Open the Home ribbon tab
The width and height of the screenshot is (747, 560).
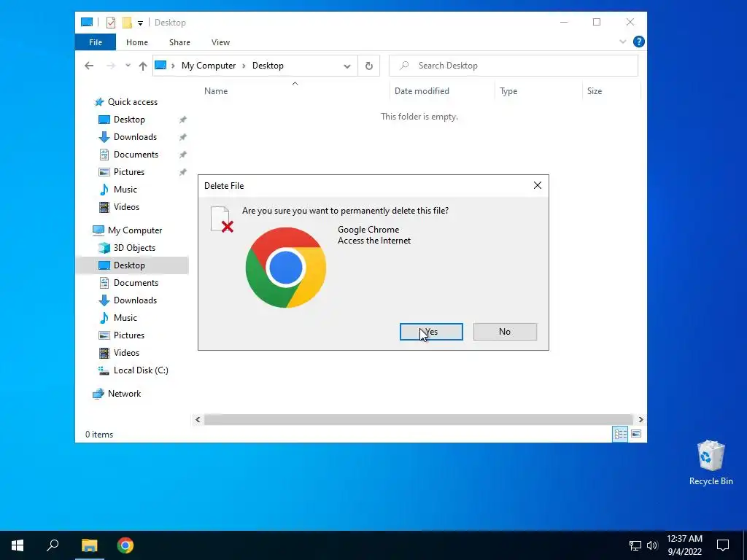136,42
